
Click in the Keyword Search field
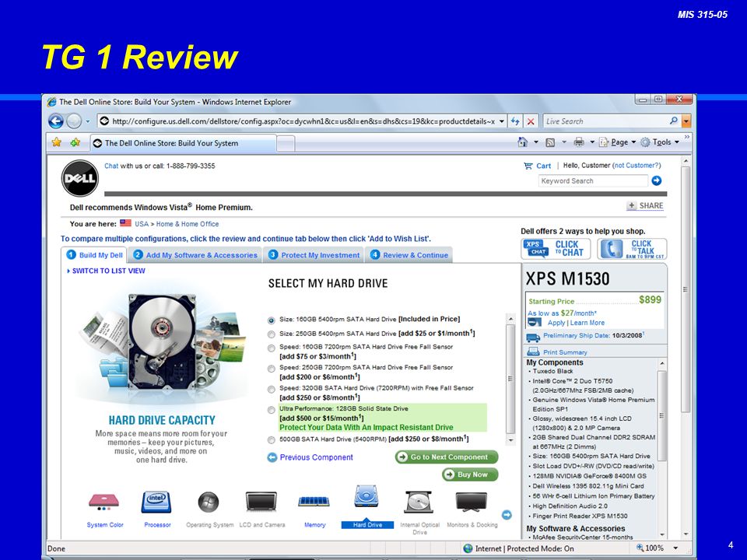pyautogui.click(x=593, y=181)
